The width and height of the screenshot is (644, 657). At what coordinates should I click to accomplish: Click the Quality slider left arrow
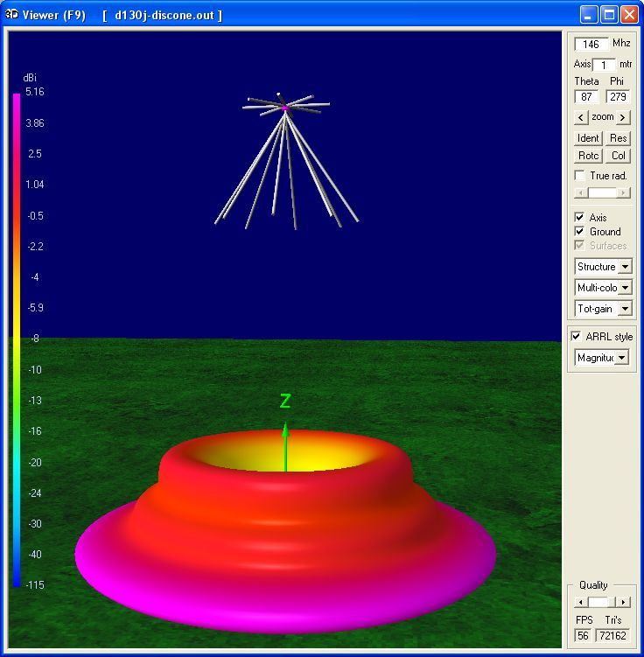pyautogui.click(x=581, y=603)
